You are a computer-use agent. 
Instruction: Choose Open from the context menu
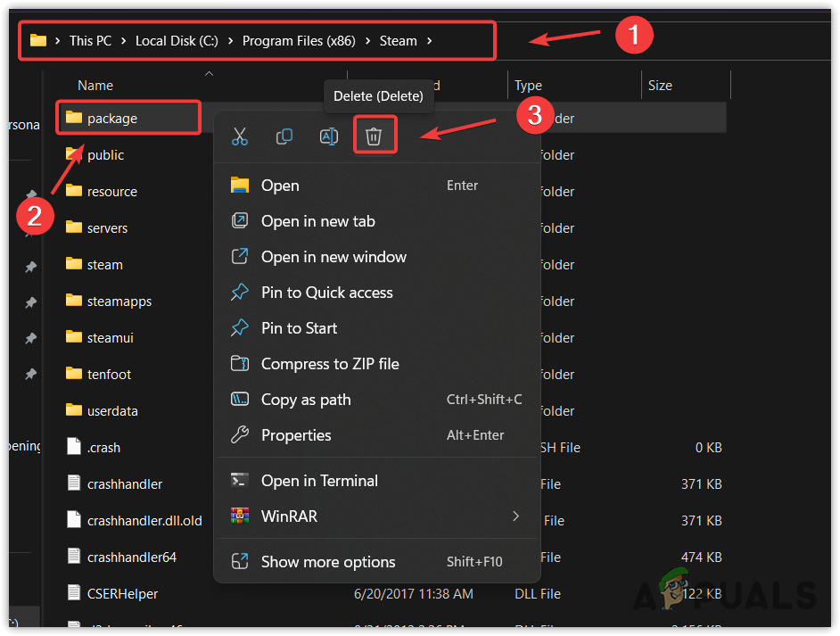[x=377, y=186]
